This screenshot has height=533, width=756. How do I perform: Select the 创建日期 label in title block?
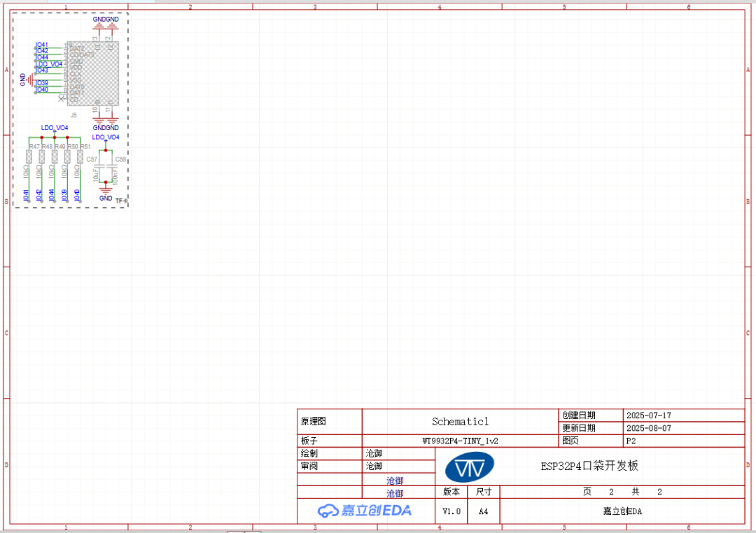pos(579,415)
